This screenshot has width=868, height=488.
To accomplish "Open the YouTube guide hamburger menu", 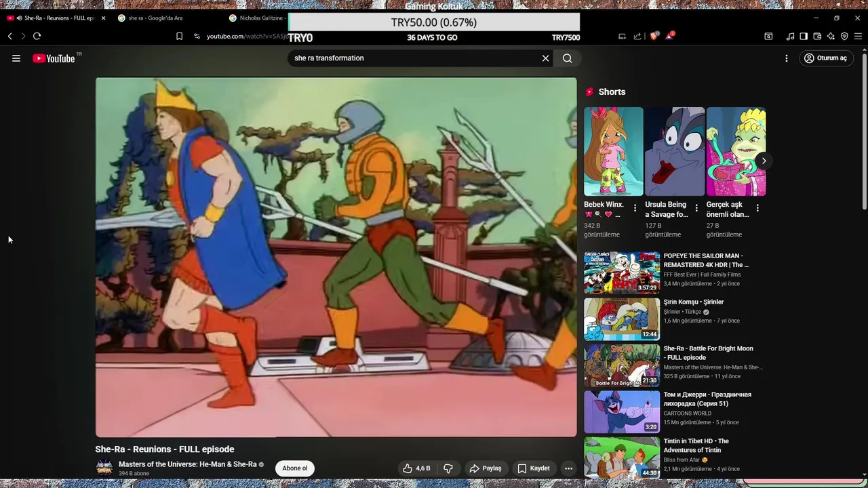I will tap(16, 58).
